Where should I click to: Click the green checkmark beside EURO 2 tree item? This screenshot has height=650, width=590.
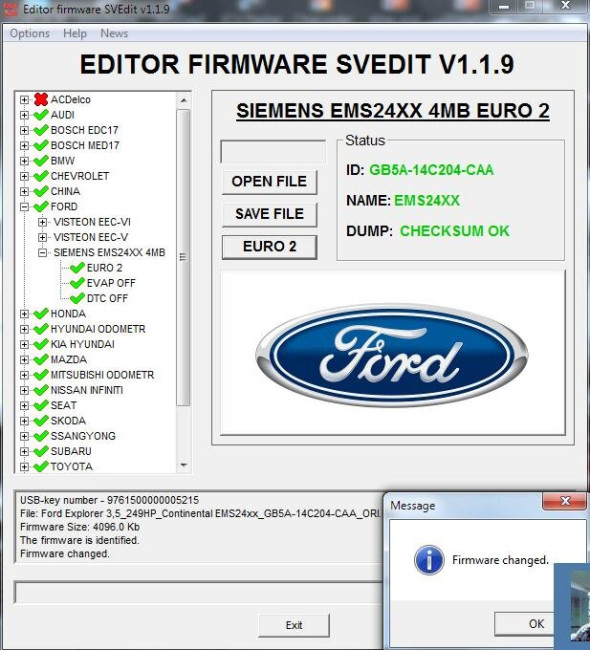[x=77, y=268]
